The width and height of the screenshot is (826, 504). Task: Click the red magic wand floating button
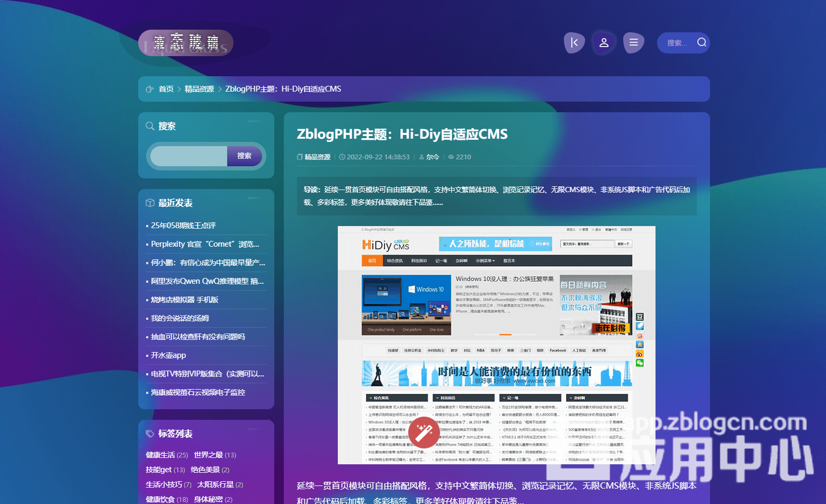[424, 433]
